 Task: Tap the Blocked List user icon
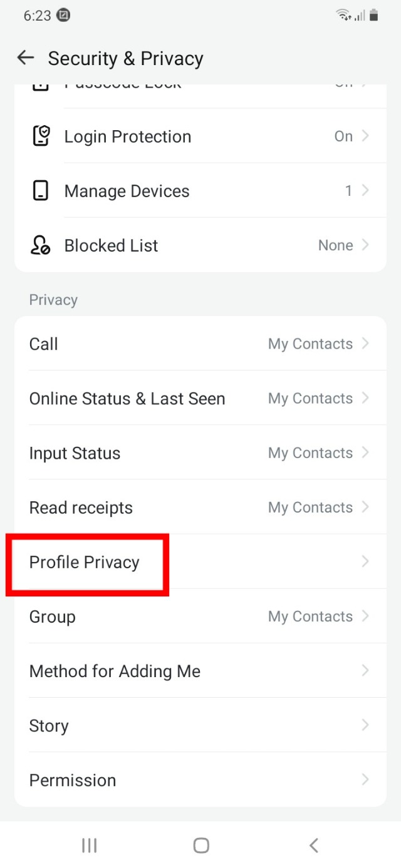coord(41,245)
